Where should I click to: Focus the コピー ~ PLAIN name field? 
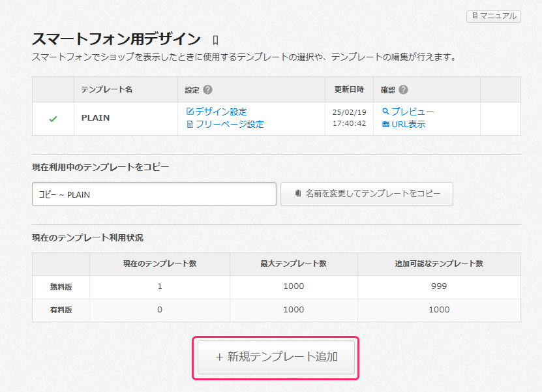click(154, 194)
